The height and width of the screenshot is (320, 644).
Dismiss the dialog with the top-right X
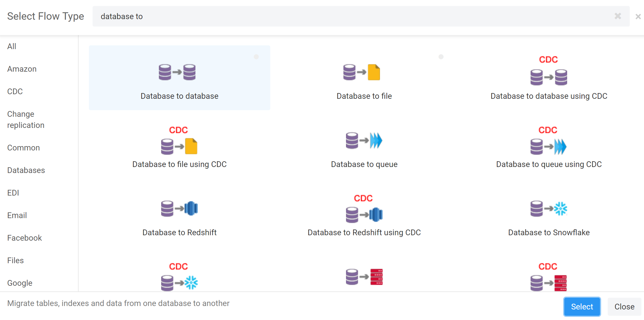(638, 17)
